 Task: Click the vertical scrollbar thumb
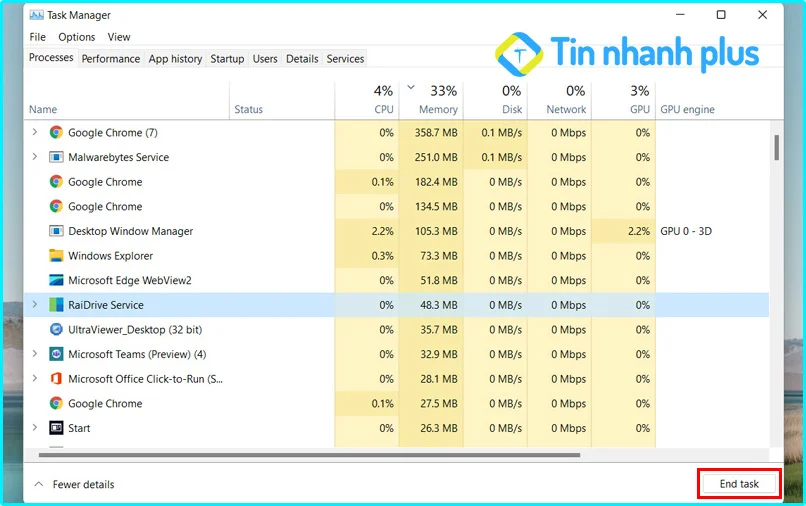tap(776, 148)
